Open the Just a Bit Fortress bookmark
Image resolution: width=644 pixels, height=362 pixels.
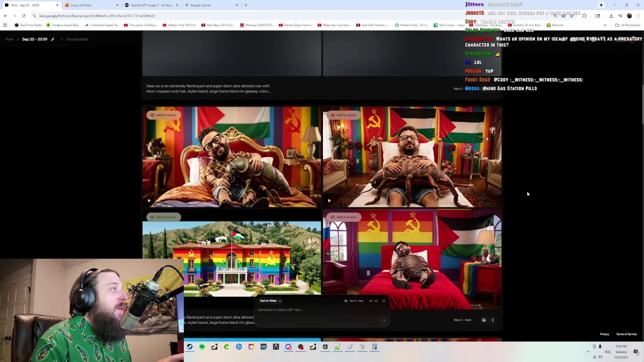[373, 25]
